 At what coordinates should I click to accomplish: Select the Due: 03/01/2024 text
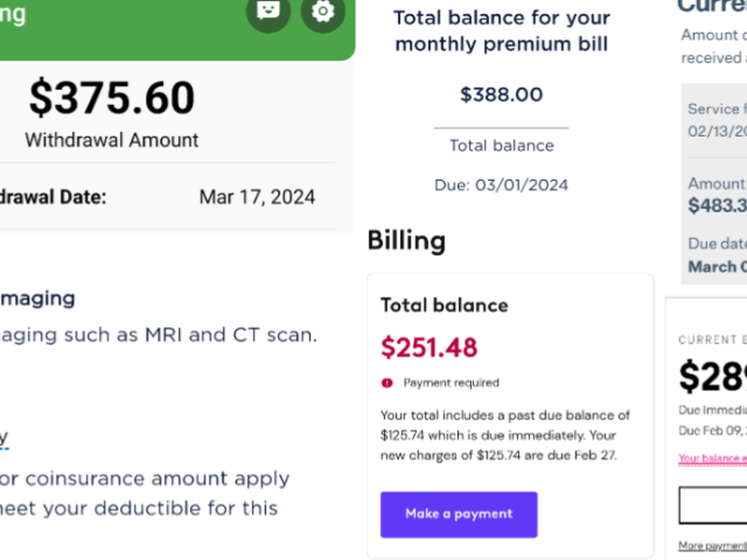tap(501, 185)
